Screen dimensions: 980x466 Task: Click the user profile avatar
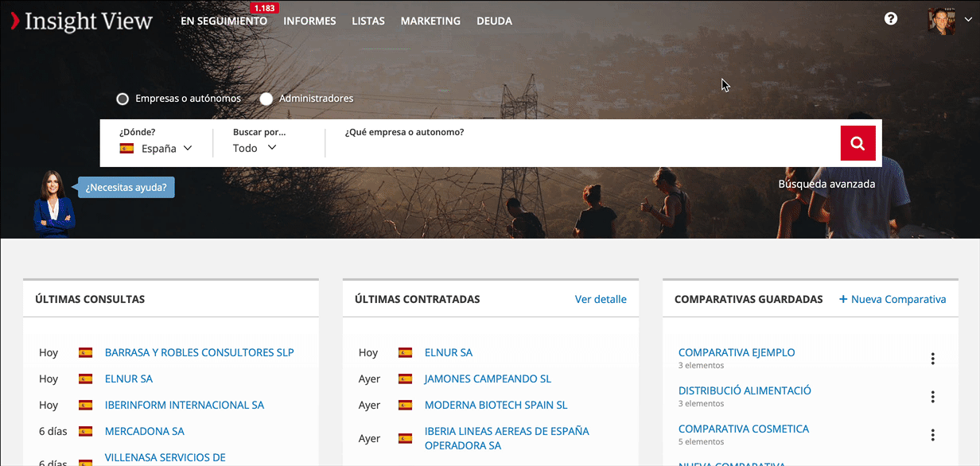(941, 21)
